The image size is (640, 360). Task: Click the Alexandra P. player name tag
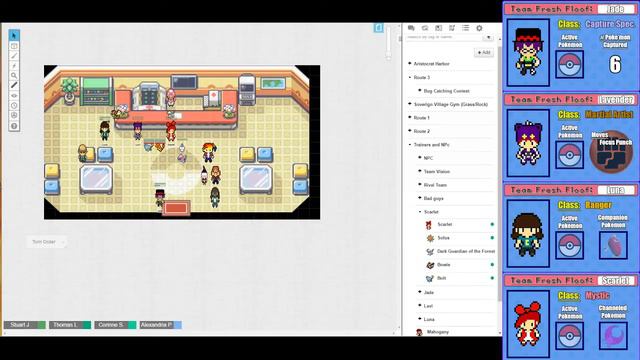pos(156,325)
